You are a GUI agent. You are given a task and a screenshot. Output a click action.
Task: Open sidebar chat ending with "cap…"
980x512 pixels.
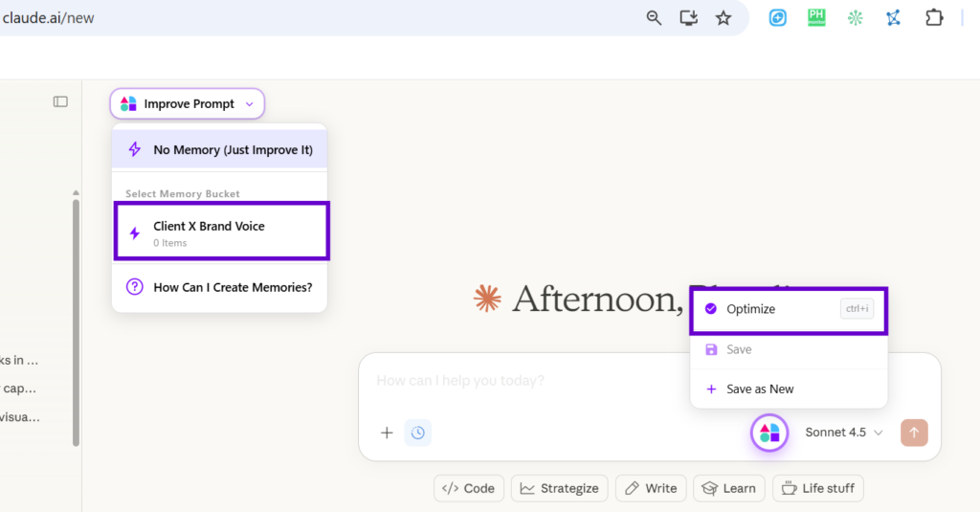(x=19, y=389)
